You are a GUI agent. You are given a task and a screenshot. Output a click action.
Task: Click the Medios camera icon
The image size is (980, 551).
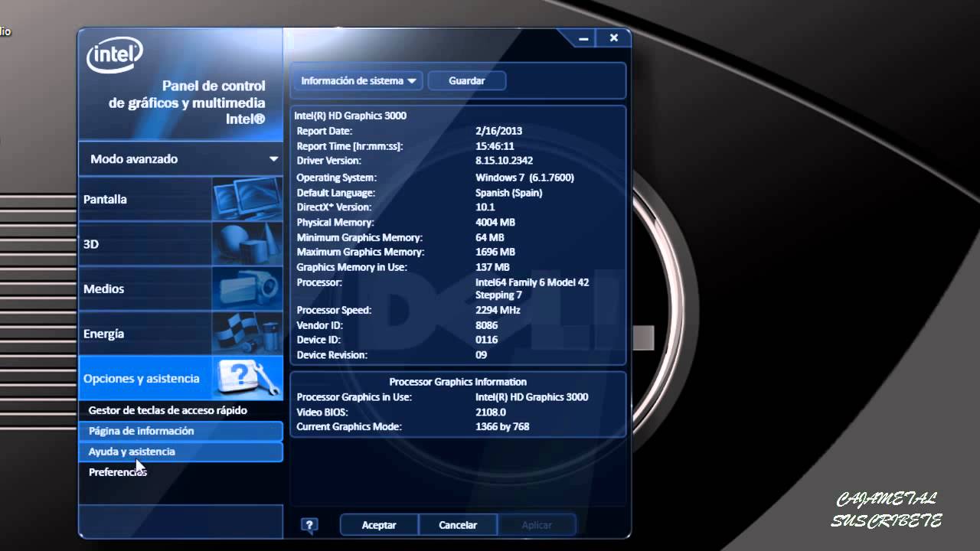coord(247,289)
